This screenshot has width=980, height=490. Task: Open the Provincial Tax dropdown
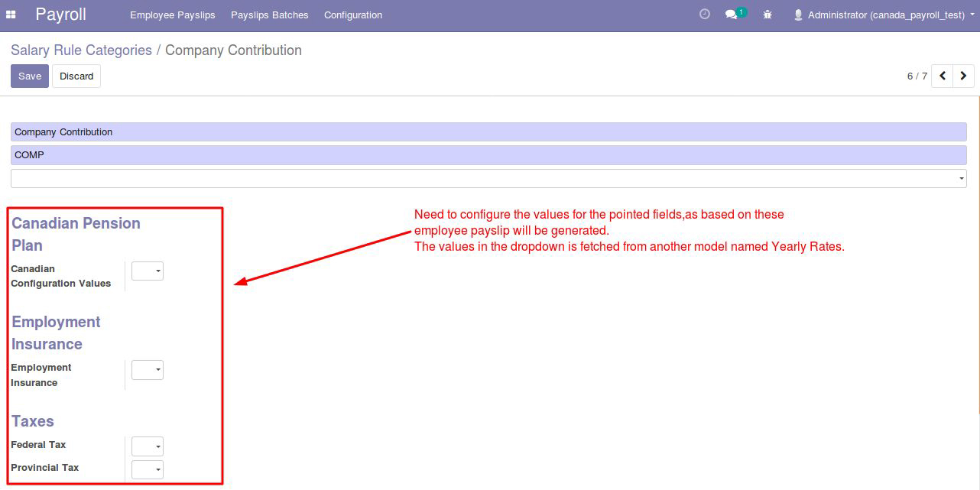[148, 469]
